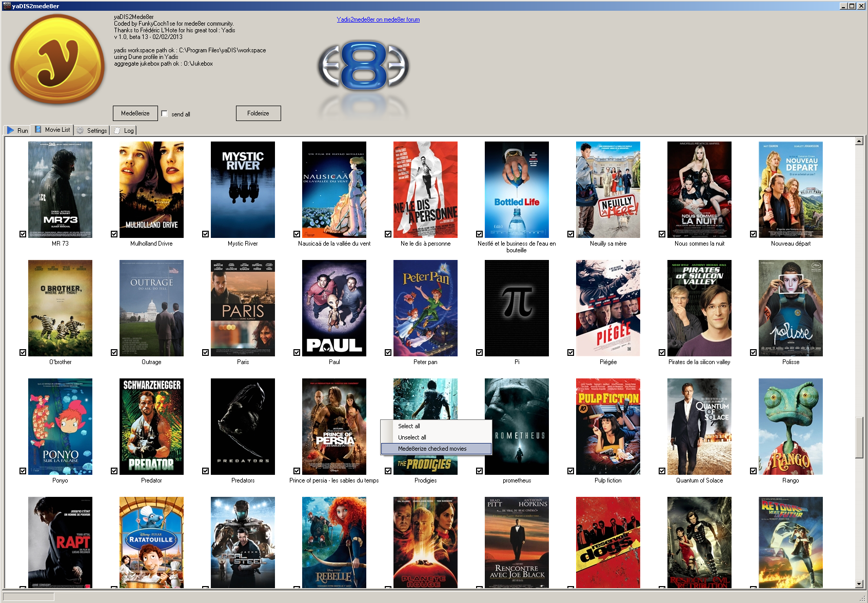The image size is (868, 603).
Task: Select the Polisse poster thumbnail
Action: click(x=791, y=308)
